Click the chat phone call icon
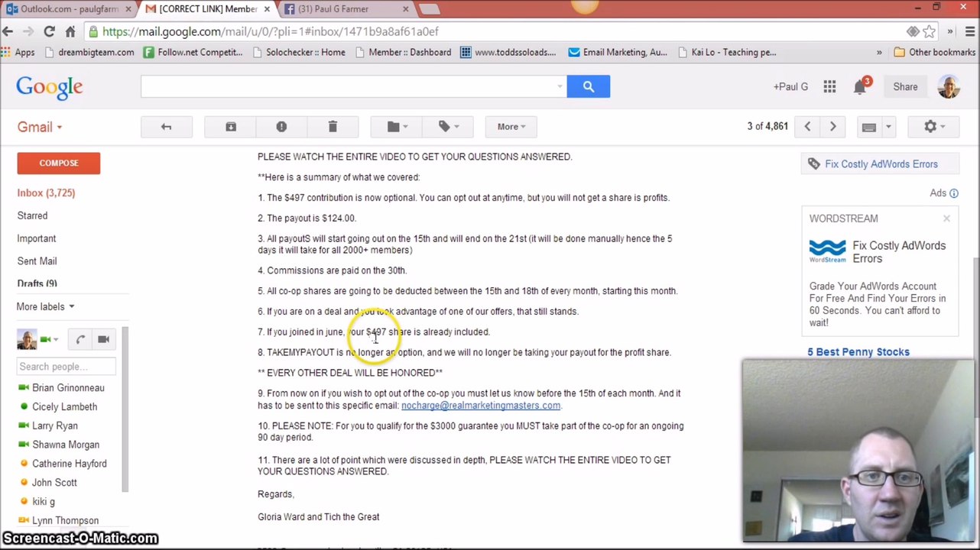Viewport: 980px width, 550px height. coord(80,339)
